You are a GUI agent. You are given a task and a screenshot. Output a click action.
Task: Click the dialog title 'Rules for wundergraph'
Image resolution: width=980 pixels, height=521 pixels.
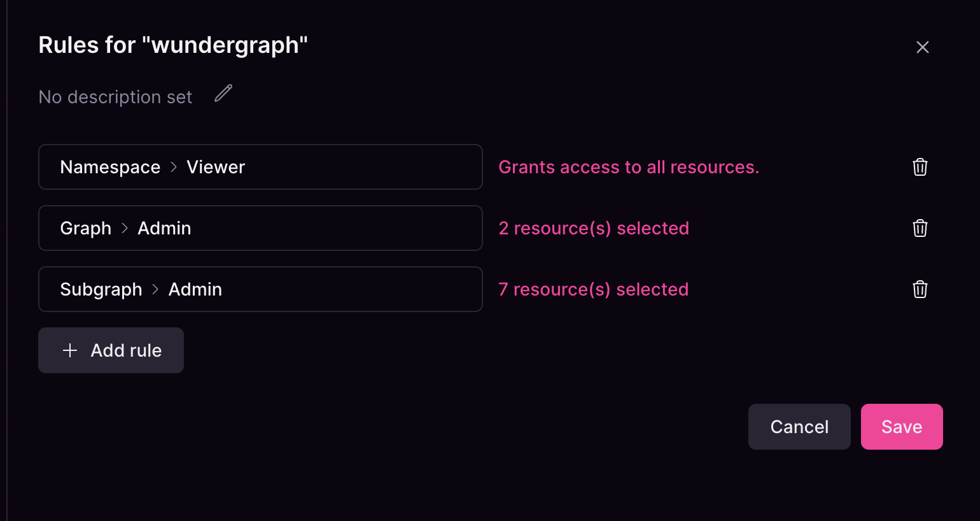(x=173, y=45)
